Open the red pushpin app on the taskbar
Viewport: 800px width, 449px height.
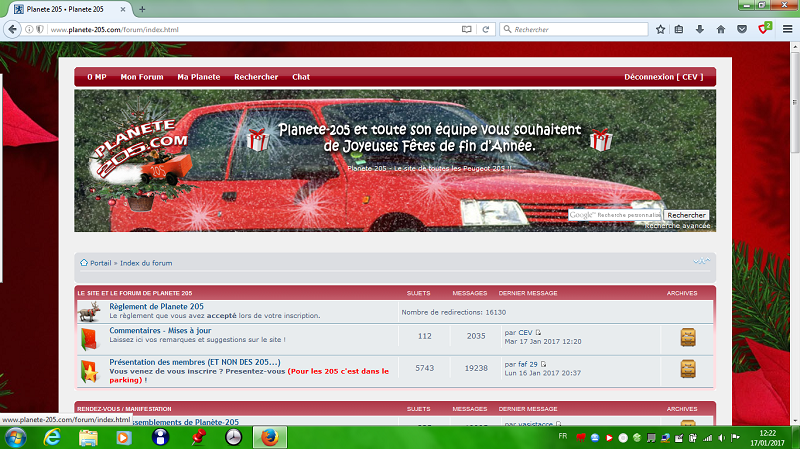click(x=197, y=438)
